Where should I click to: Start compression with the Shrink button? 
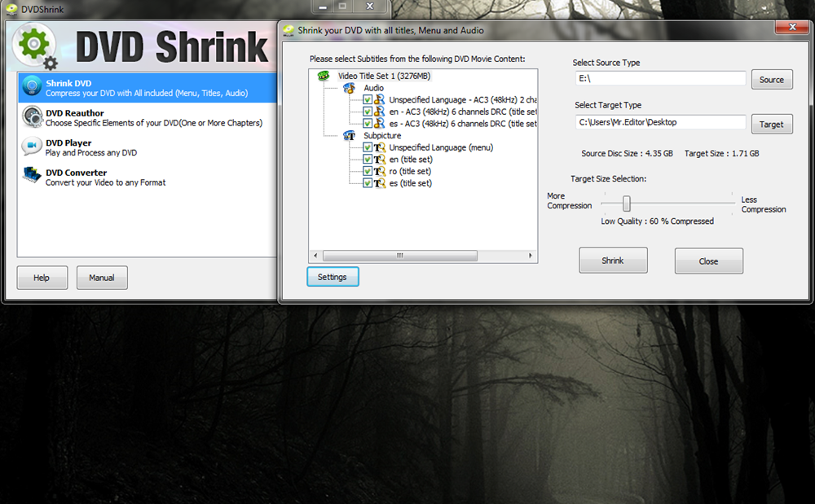pyautogui.click(x=614, y=260)
